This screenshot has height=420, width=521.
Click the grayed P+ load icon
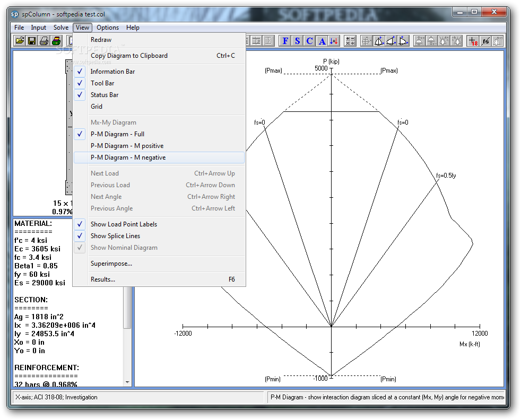pos(419,41)
